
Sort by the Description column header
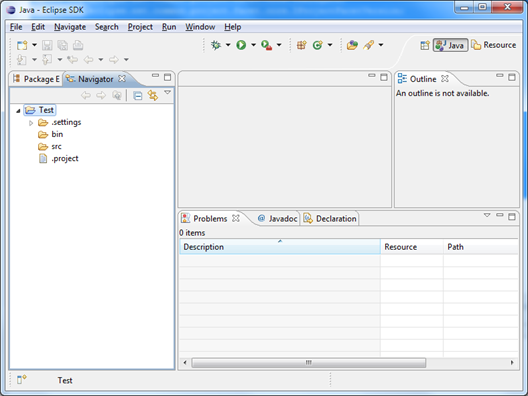pos(280,247)
